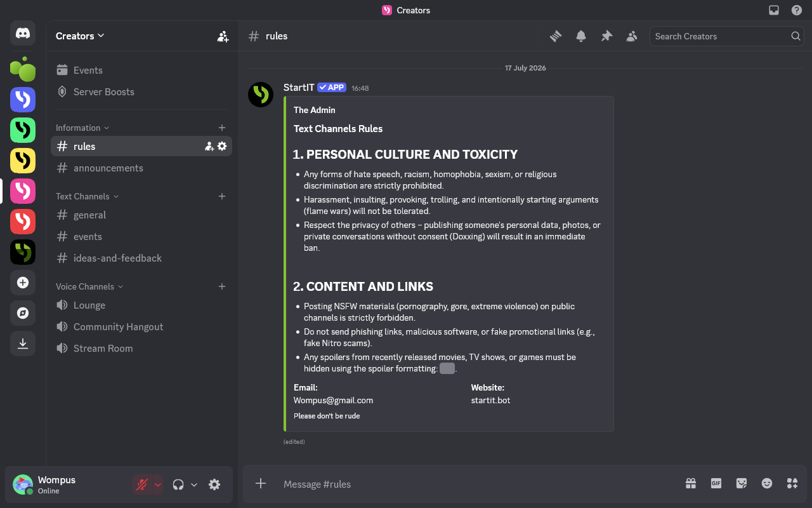Toggle the member list icon
812x508 pixels.
coord(632,36)
